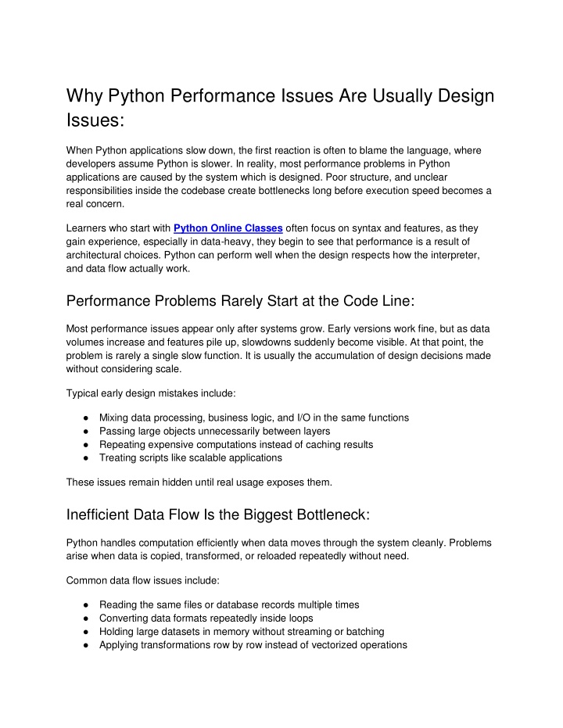
Task: Open the Python Online Classes hyperlink
Action: click(x=228, y=228)
